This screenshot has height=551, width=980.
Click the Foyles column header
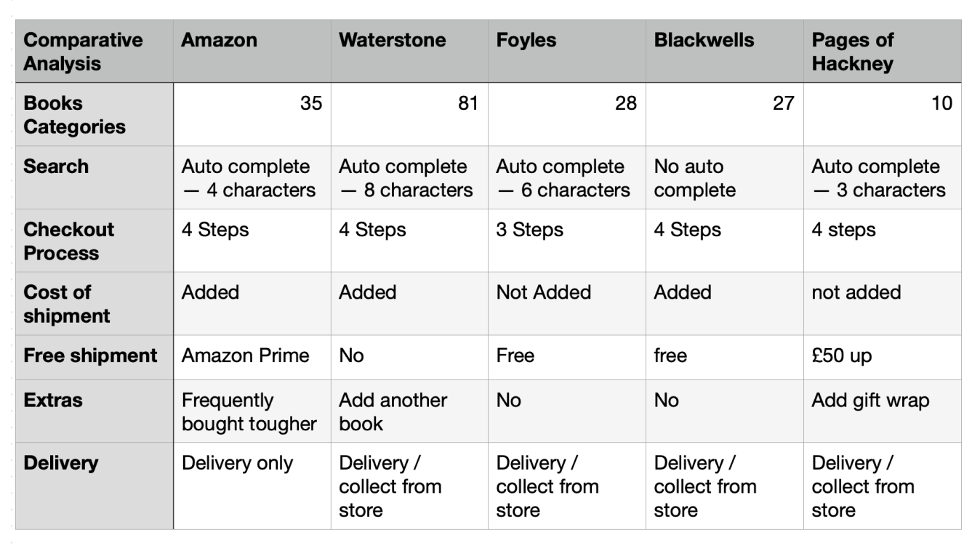pyautogui.click(x=567, y=51)
